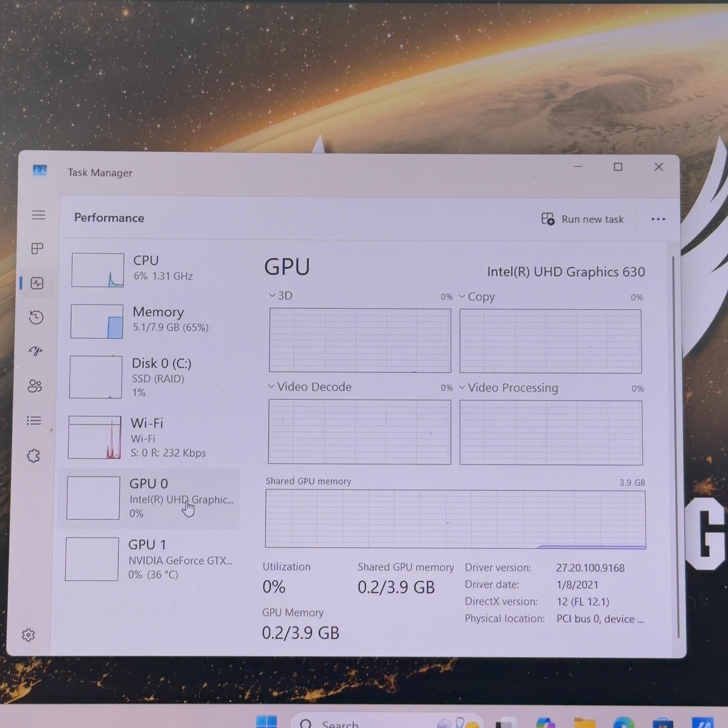
Task: Open Task Manager Settings gear
Action: [x=29, y=635]
